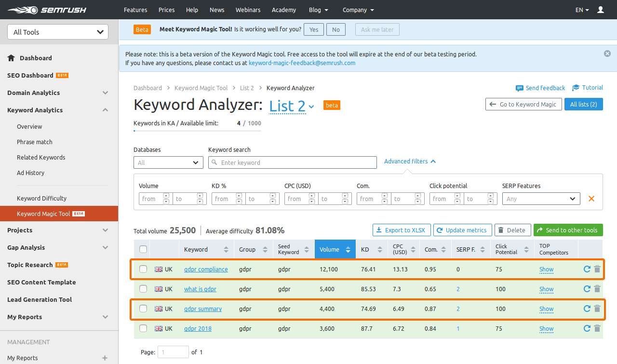Open the SERP Features Any dropdown
The width and height of the screenshot is (617, 364).
point(541,199)
